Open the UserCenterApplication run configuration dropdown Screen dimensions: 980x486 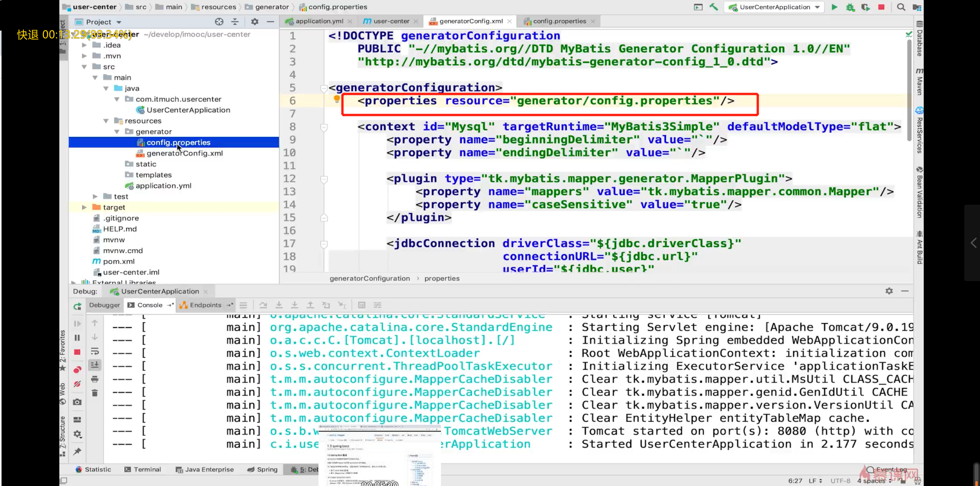point(775,7)
